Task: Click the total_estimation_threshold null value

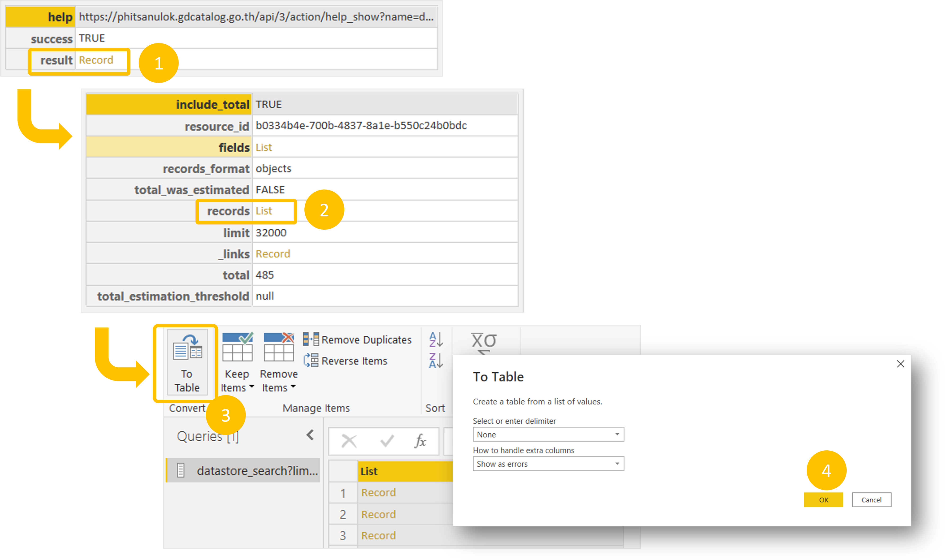Action: (x=265, y=296)
